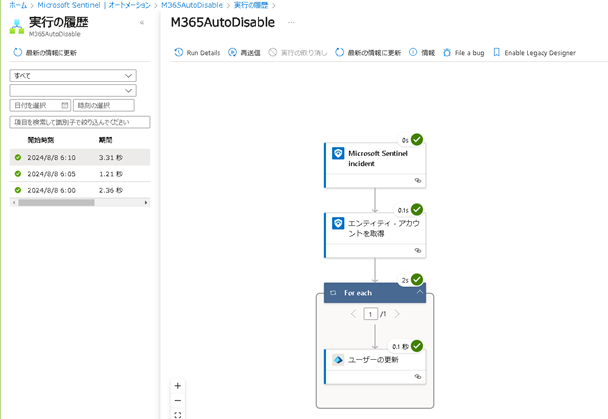Open the 日付を選択 date picker
The image size is (608, 419).
pos(40,105)
